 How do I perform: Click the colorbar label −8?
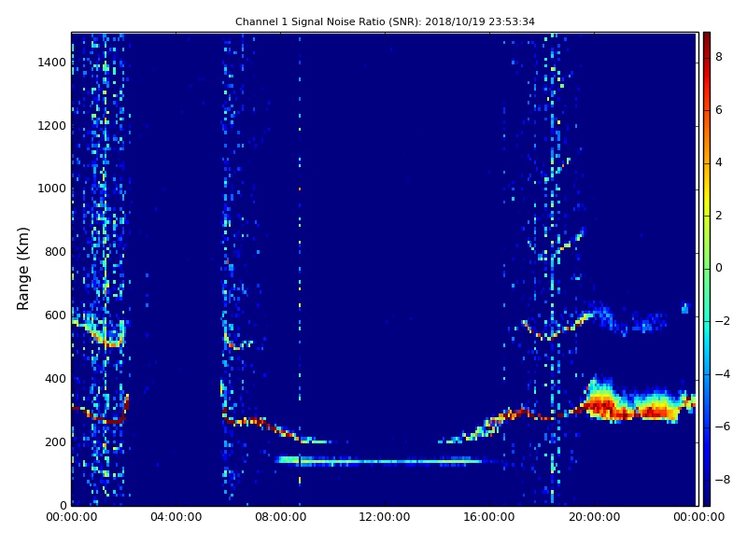click(x=723, y=480)
